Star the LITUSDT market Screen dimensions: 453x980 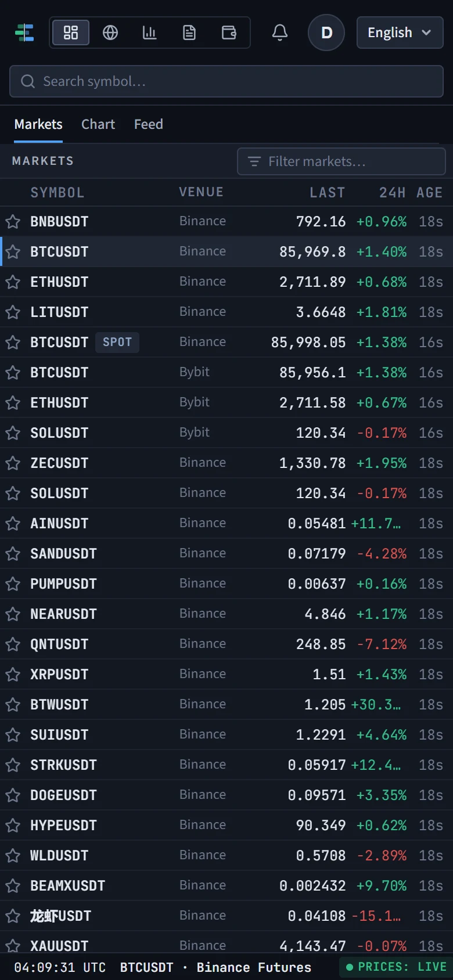(13, 312)
